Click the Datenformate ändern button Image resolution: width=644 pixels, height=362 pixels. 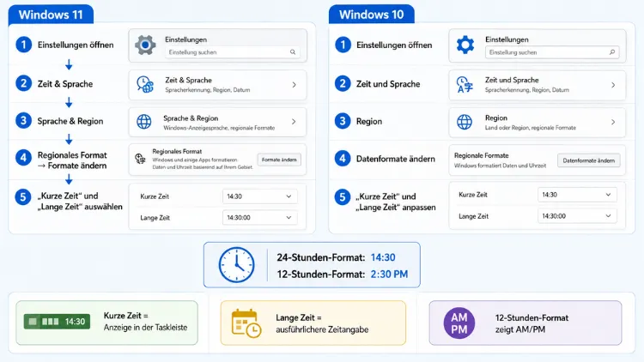(x=588, y=160)
